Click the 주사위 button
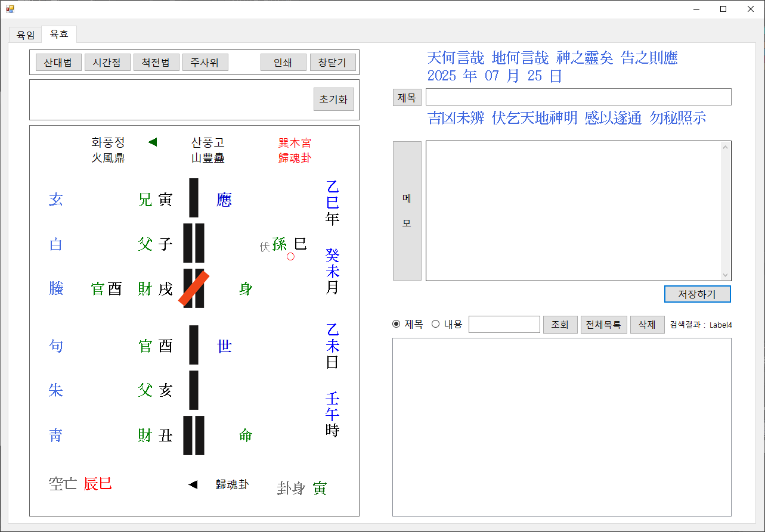This screenshot has height=532, width=765. [x=205, y=63]
